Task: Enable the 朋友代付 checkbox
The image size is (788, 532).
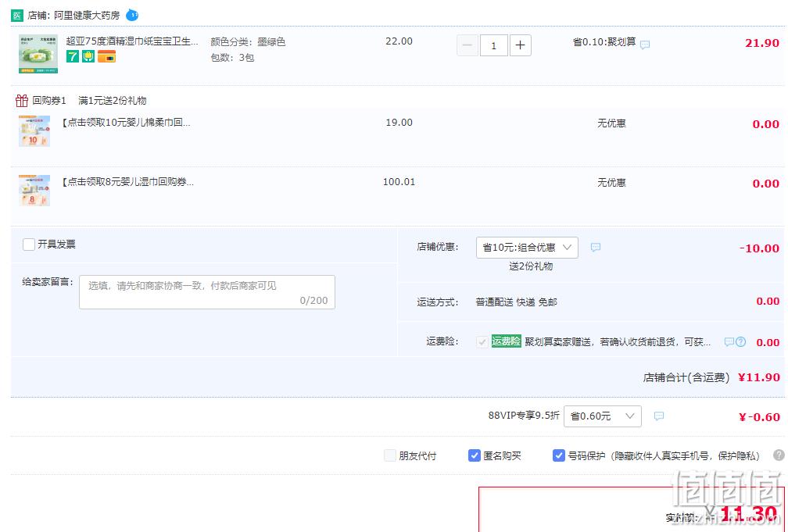Action: 389,455
